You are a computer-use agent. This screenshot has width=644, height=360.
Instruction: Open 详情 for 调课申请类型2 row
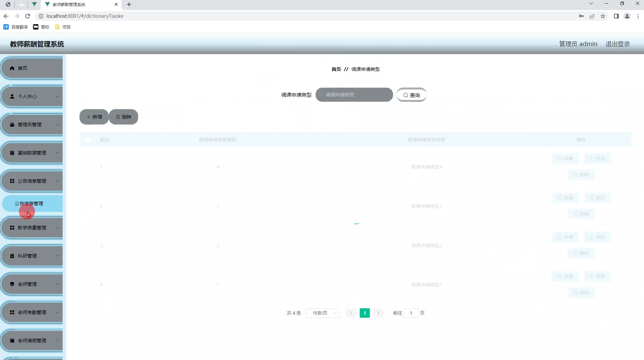(566, 237)
